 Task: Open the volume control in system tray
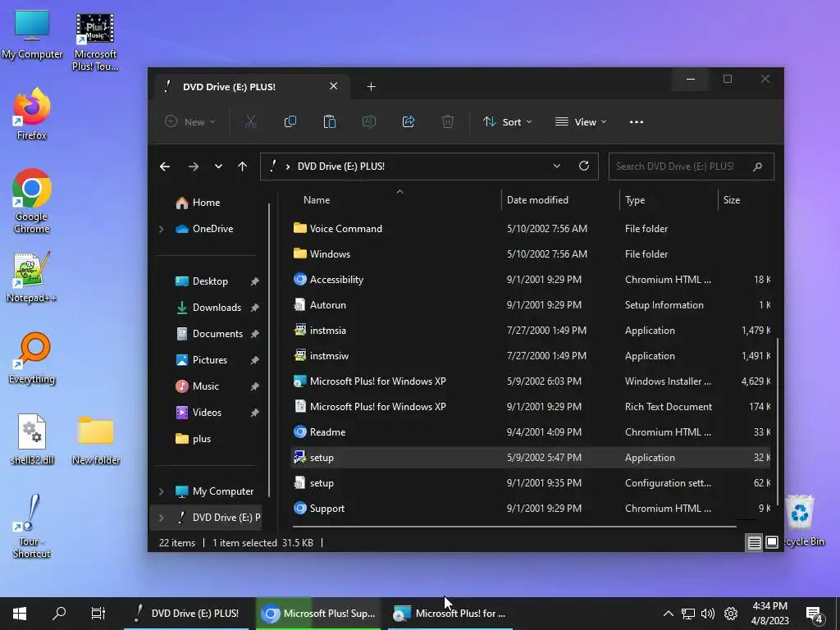(708, 614)
